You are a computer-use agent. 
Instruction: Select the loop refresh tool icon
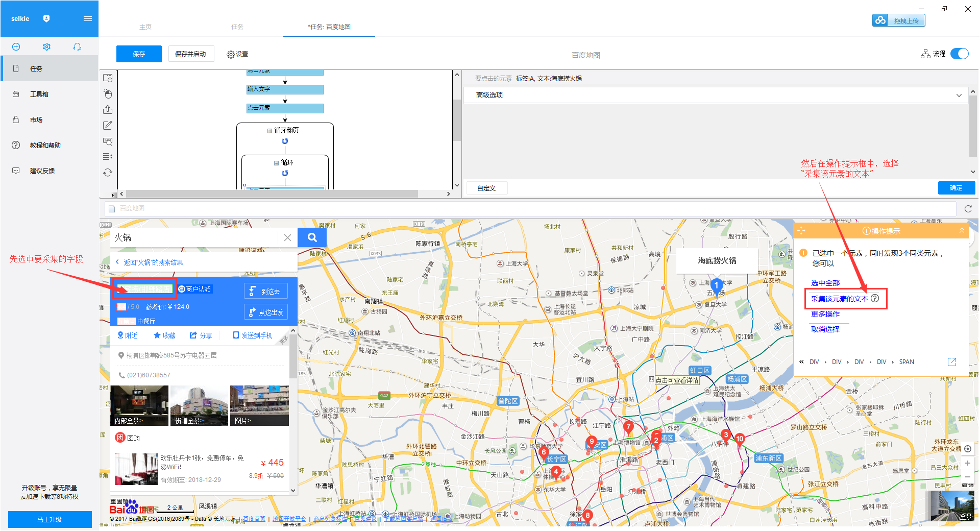click(108, 173)
